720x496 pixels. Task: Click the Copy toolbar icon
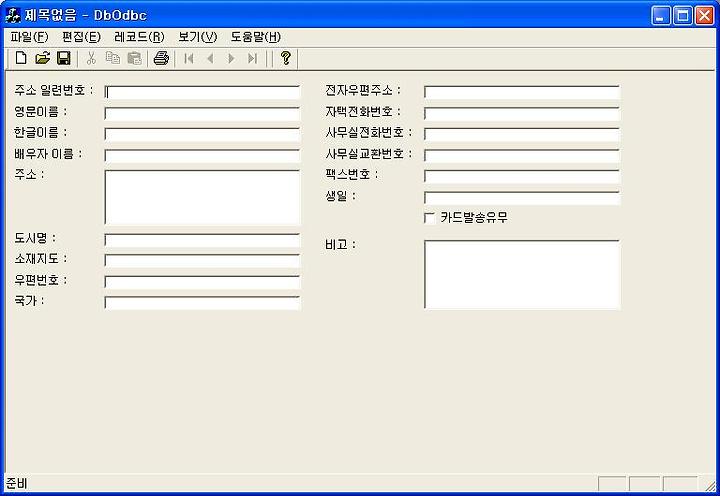pyautogui.click(x=112, y=58)
